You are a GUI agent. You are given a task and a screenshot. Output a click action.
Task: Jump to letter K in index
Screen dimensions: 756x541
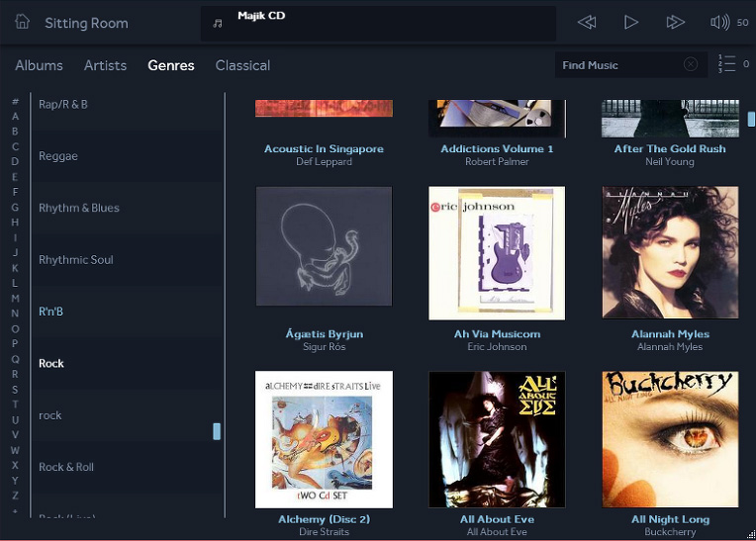16,268
